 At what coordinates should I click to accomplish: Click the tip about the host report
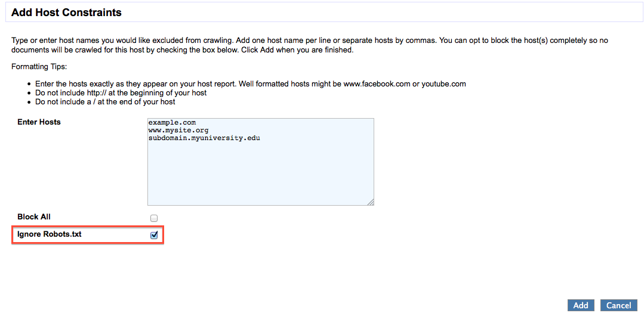pyautogui.click(x=250, y=83)
